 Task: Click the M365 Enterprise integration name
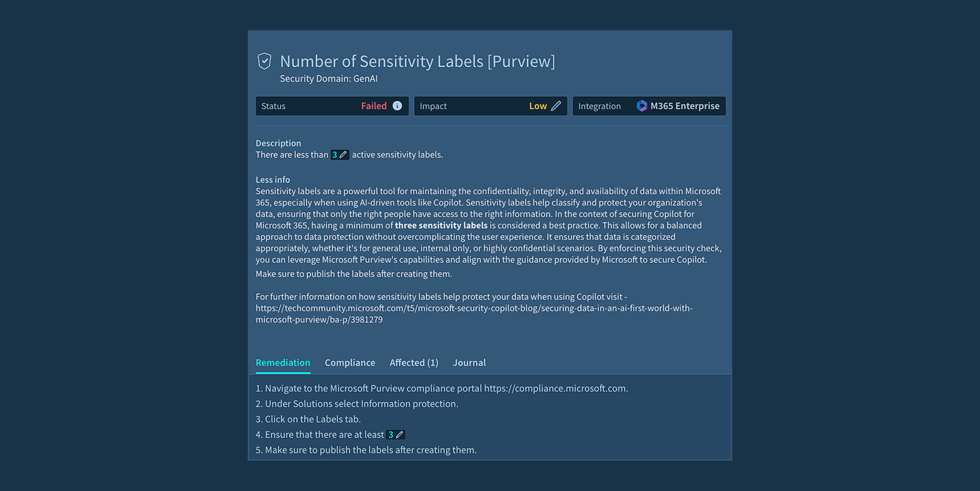pos(685,106)
